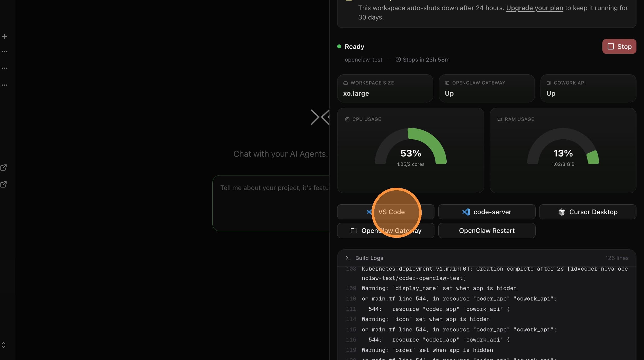Click the CPU usage 53% gauge
This screenshot has height=360, width=644.
[x=411, y=146]
